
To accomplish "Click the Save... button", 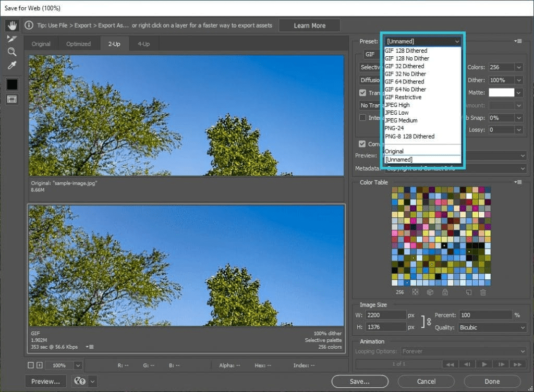I will coord(360,382).
